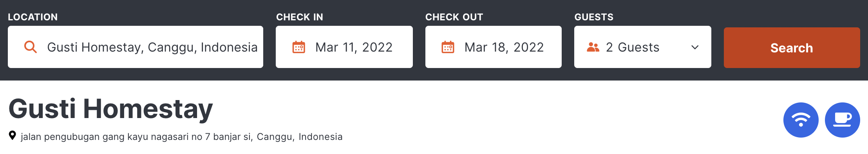
Task: Click the people icon in Guests field
Action: coord(593,47)
